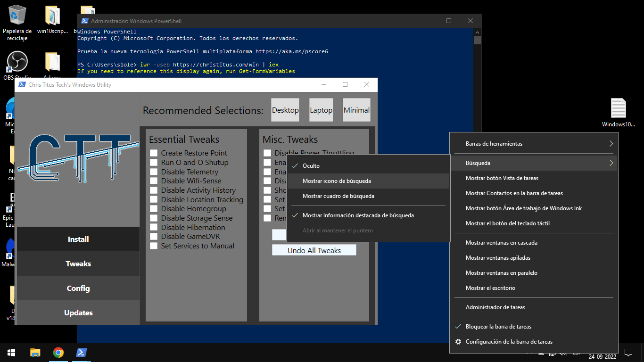Click PowerShell icon in Administrador window title bar
Image resolution: width=644 pixels, height=362 pixels.
(84, 21)
